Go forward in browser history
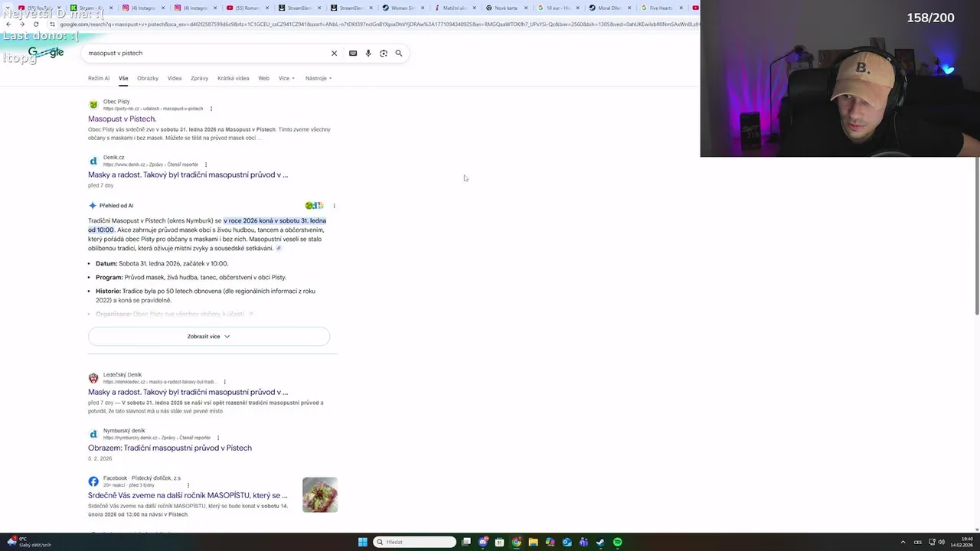The height and width of the screenshot is (551, 980). pyautogui.click(x=21, y=24)
